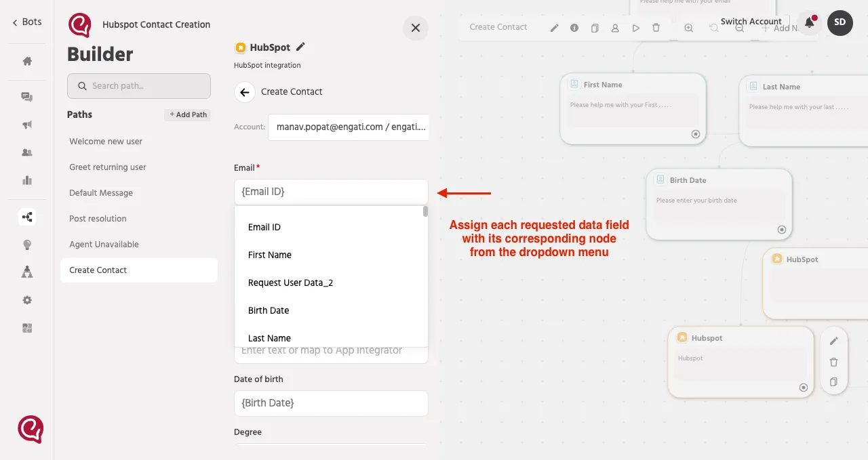The width and height of the screenshot is (868, 460).
Task: Open the integrations puzzle sidebar icon
Action: (27, 328)
